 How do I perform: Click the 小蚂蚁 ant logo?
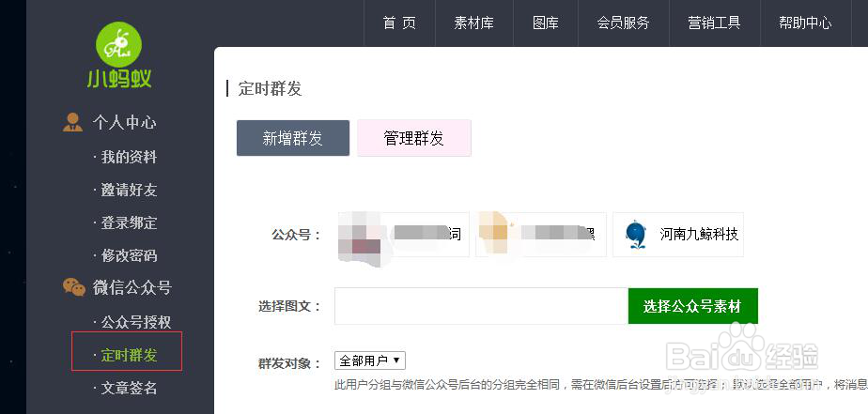tap(119, 54)
